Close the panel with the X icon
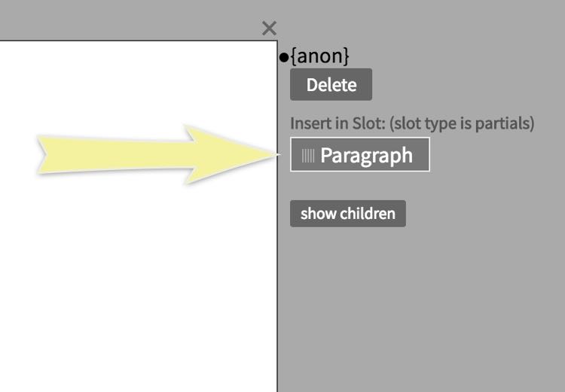Screen dimensions: 565x392 (269, 29)
